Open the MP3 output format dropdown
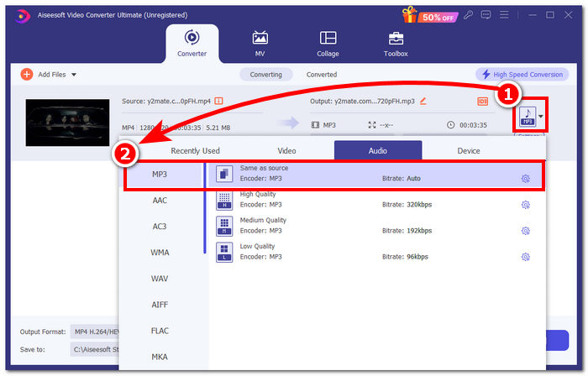This screenshot has height=376, width=588. tap(541, 117)
